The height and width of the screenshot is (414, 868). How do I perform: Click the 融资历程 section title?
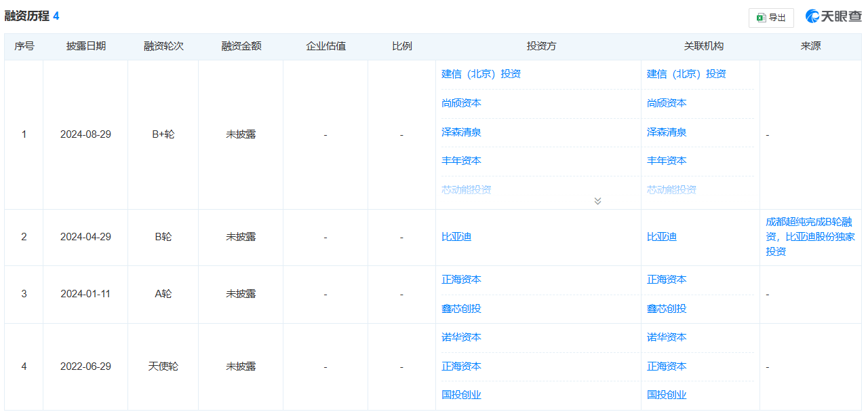point(27,16)
